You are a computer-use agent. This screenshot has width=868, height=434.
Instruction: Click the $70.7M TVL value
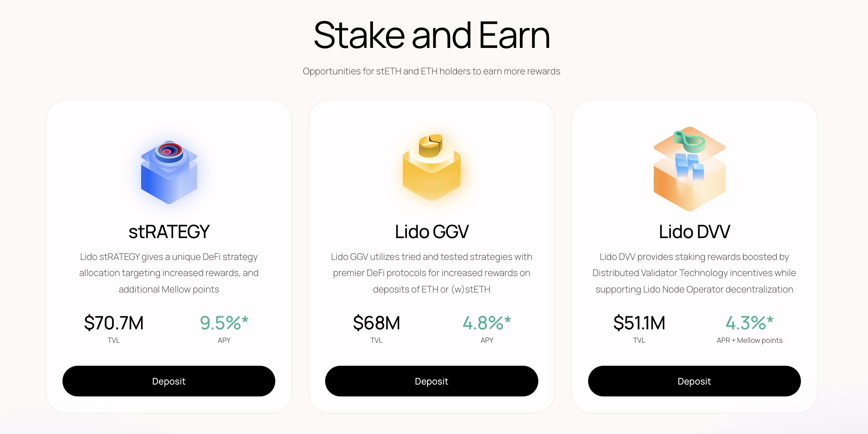(114, 323)
